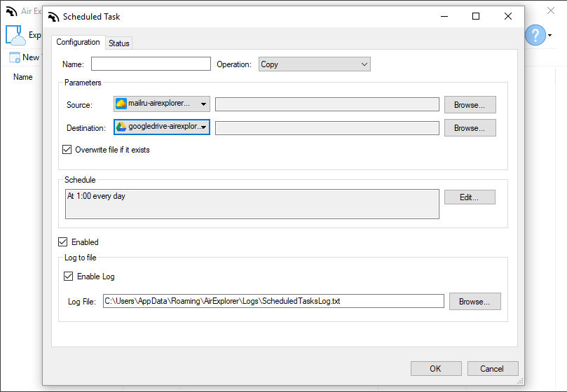Open the arrow menu beside help icon
Viewport: 567px width, 392px height.
549,36
